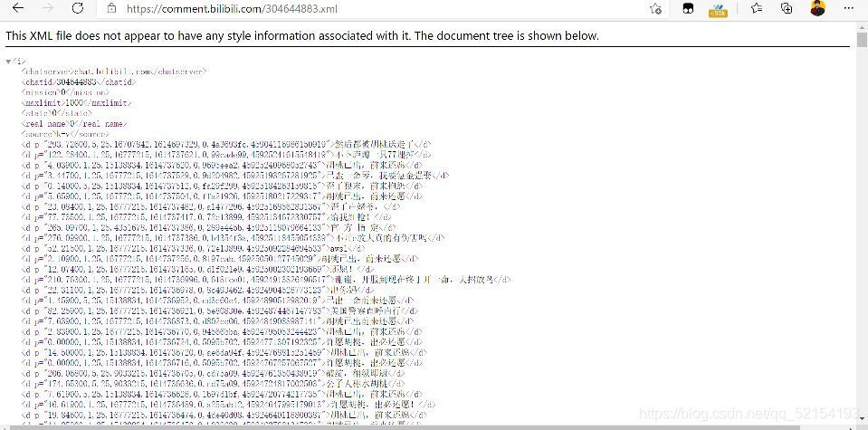Click the vertical scrollbar up arrow
This screenshot has width=868, height=430.
[x=862, y=26]
